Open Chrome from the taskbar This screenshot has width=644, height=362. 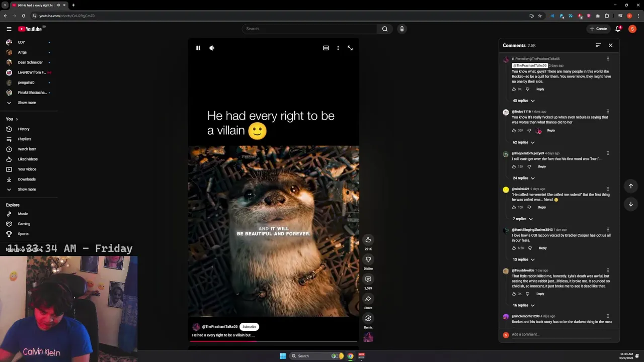351,356
